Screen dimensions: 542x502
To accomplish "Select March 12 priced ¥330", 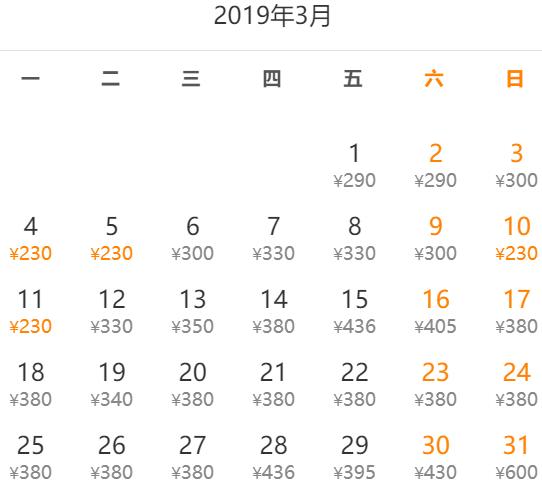I will click(x=111, y=312).
